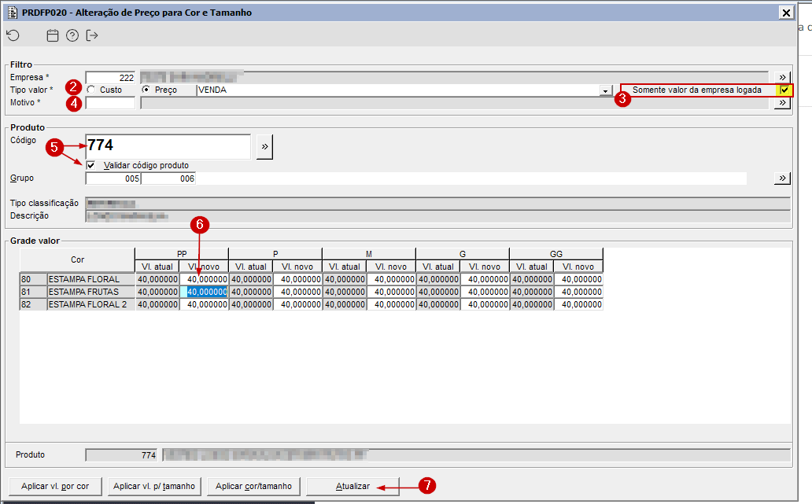Toggle Somente valor da empresa logada checkbox

(x=785, y=90)
